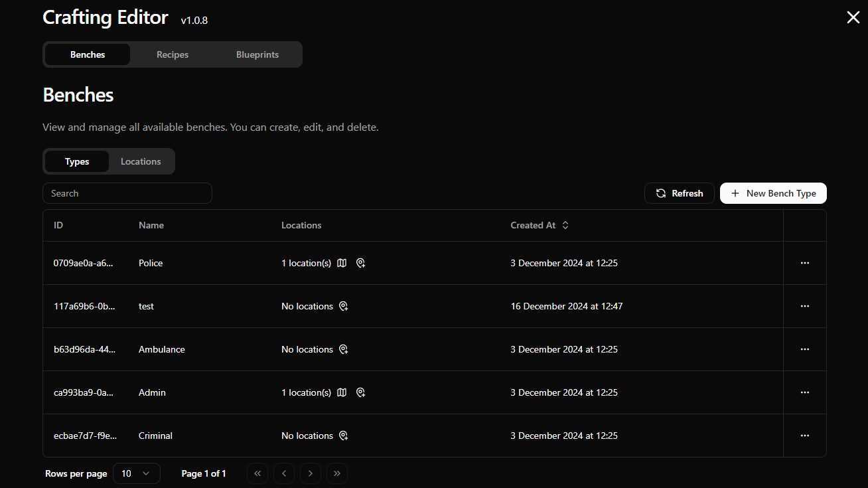The height and width of the screenshot is (488, 868).
Task: Add a location pin to Admin bench
Action: (360, 392)
